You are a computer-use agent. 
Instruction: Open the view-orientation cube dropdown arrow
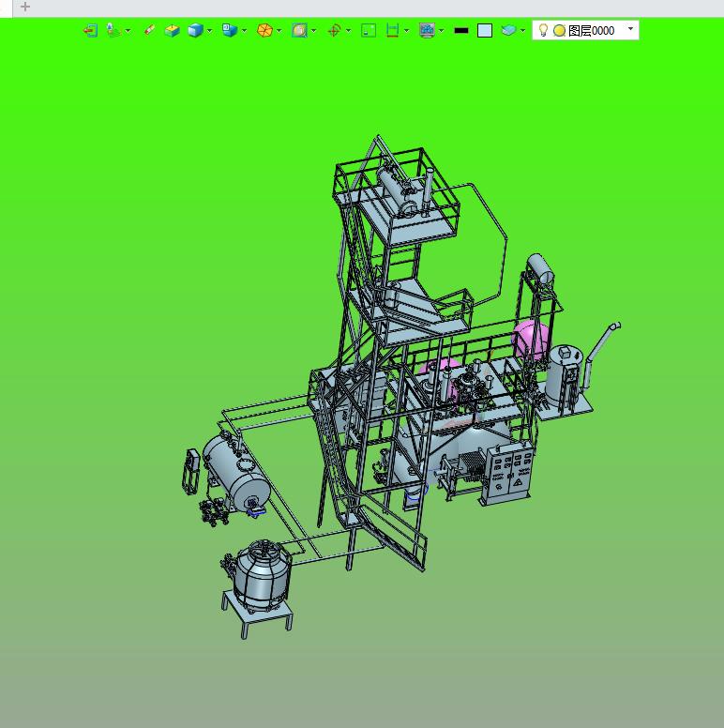[x=245, y=31]
